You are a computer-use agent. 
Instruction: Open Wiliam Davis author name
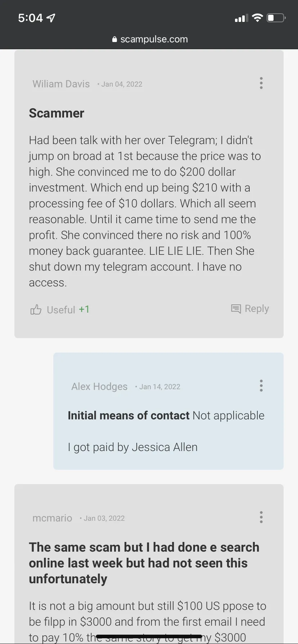[x=61, y=84]
